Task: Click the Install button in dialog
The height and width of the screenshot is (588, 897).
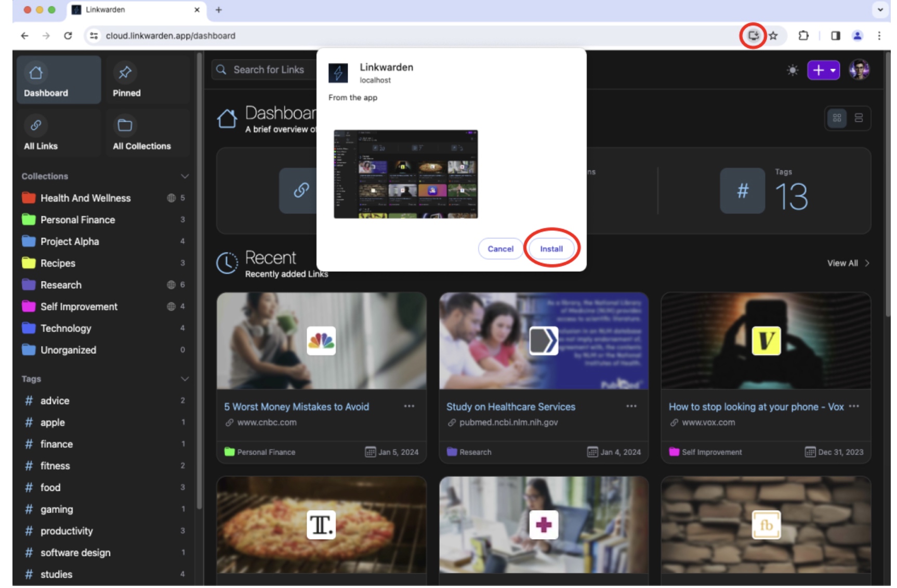Action: click(551, 249)
